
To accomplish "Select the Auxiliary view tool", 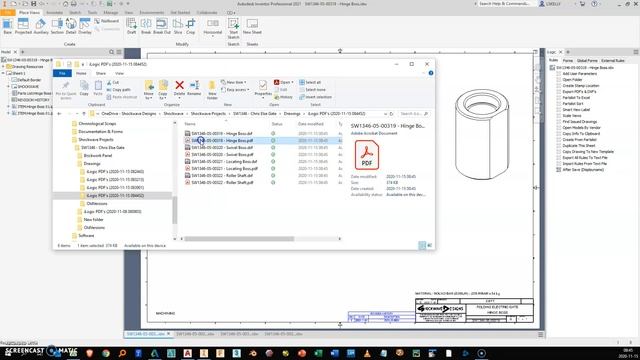I will [41, 27].
